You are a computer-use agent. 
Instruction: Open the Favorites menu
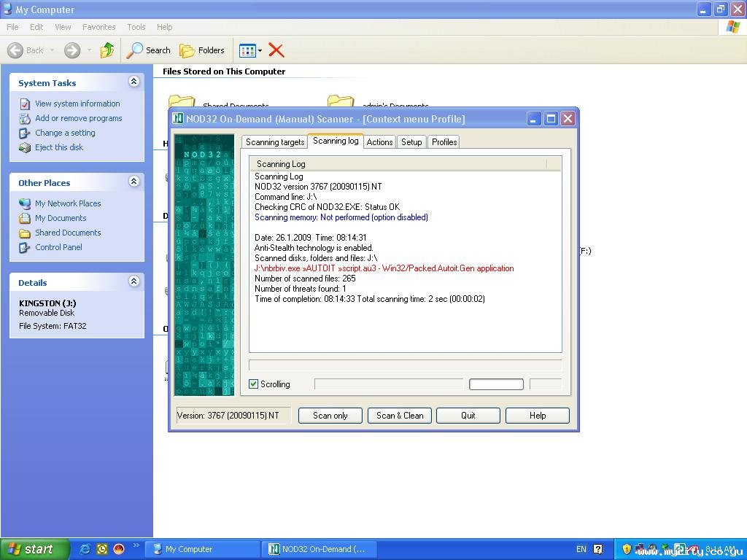click(98, 27)
